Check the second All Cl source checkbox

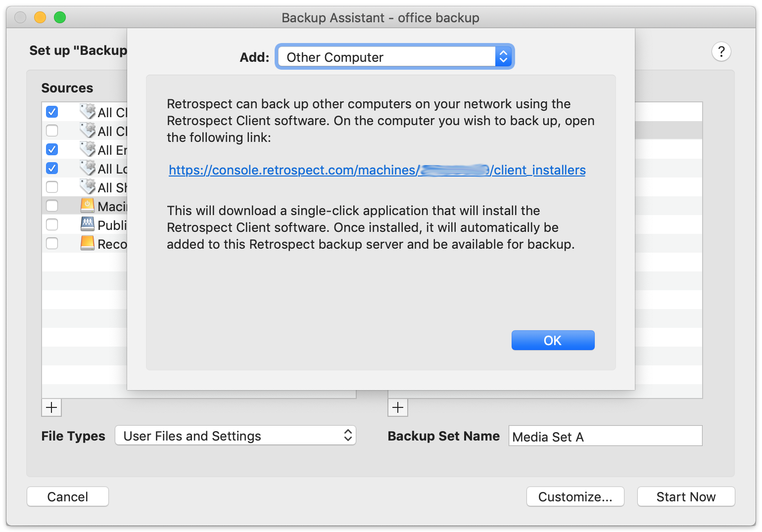click(x=52, y=131)
